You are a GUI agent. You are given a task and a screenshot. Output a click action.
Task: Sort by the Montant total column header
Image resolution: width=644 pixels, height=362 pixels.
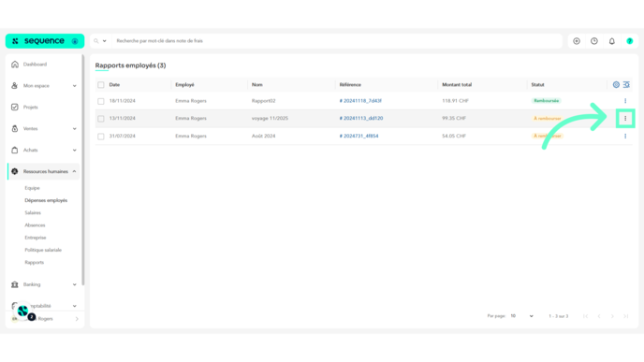pyautogui.click(x=457, y=84)
